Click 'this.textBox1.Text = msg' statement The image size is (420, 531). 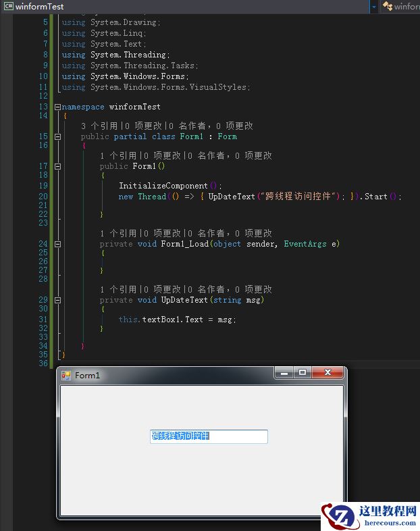point(178,320)
